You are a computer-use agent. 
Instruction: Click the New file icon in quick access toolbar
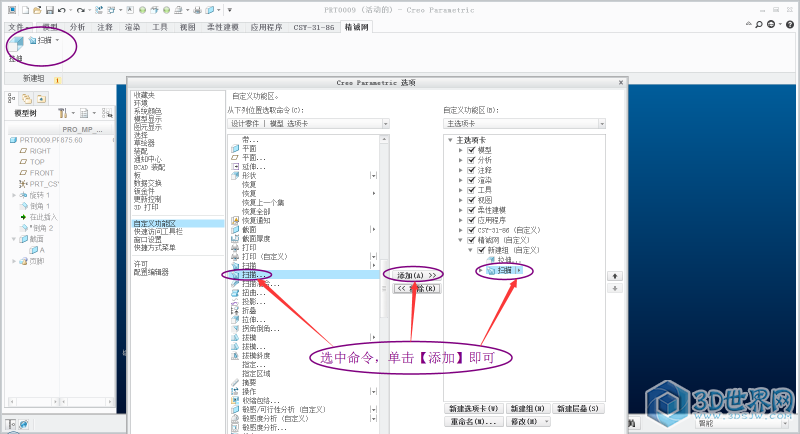click(25, 10)
